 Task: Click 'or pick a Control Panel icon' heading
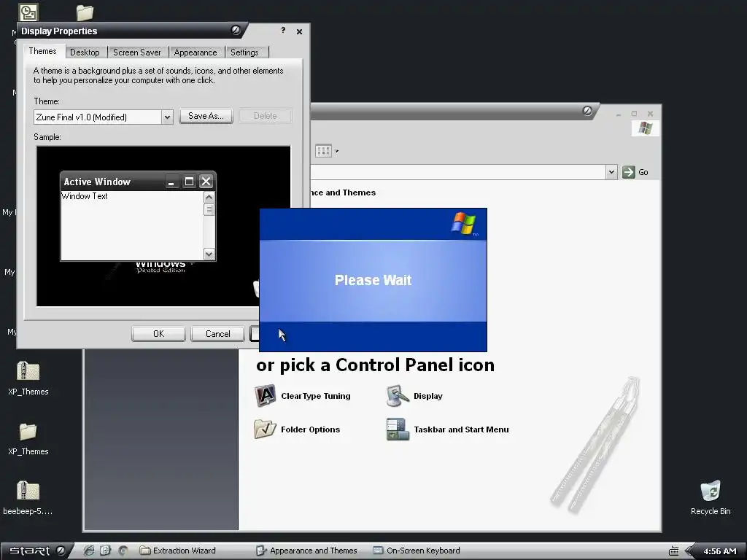[376, 365]
